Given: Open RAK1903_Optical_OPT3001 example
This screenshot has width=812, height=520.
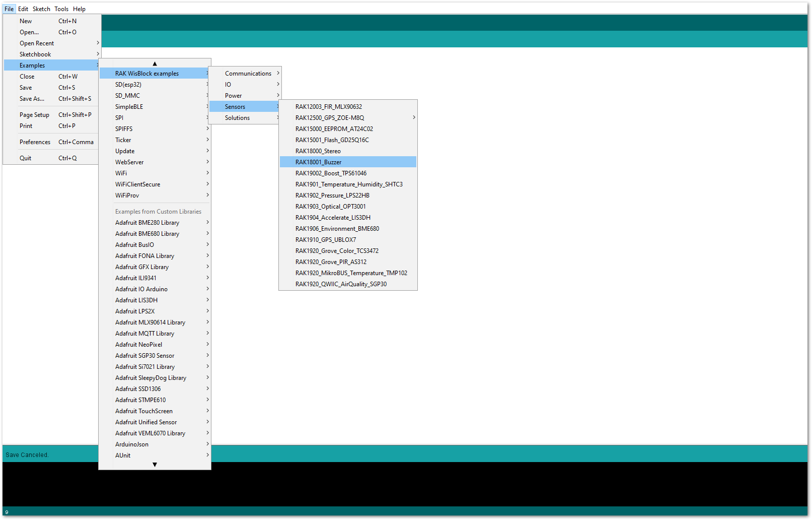Looking at the screenshot, I should click(348, 207).
